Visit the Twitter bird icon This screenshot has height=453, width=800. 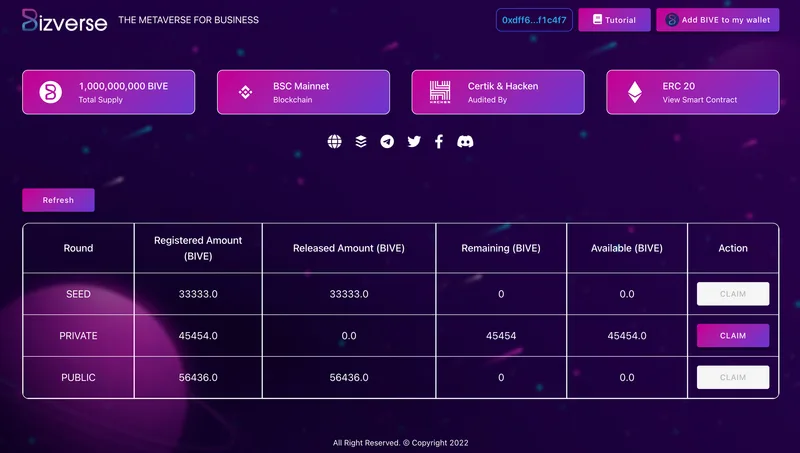click(x=414, y=142)
